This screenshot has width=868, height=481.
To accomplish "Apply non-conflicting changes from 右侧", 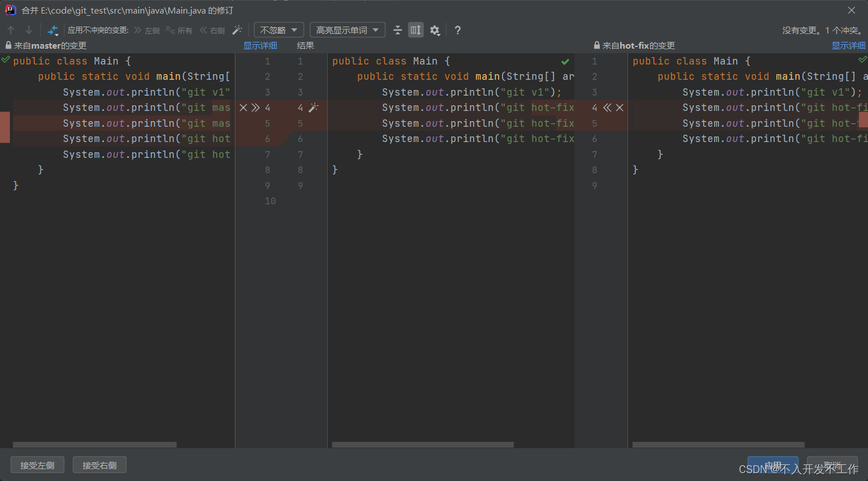I will pyautogui.click(x=213, y=30).
